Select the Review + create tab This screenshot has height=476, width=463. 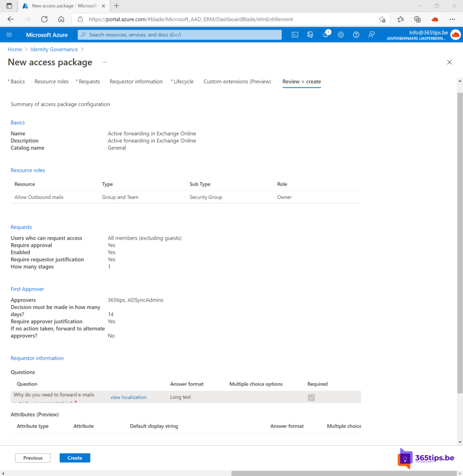(302, 81)
